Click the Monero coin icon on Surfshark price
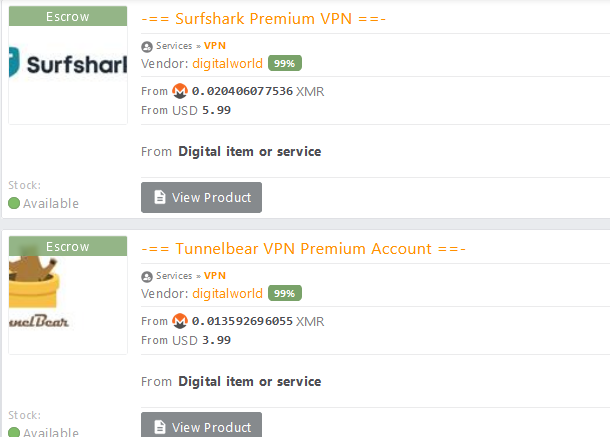610x437 pixels. (x=180, y=91)
